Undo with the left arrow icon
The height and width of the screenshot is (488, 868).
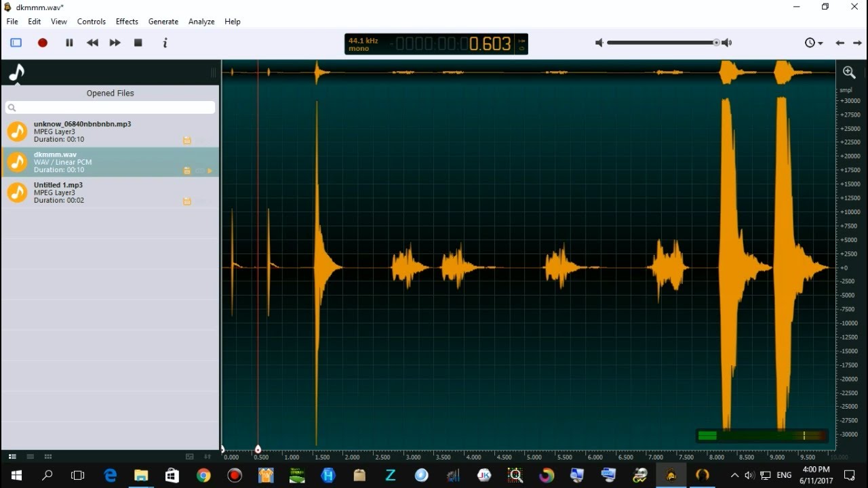840,43
